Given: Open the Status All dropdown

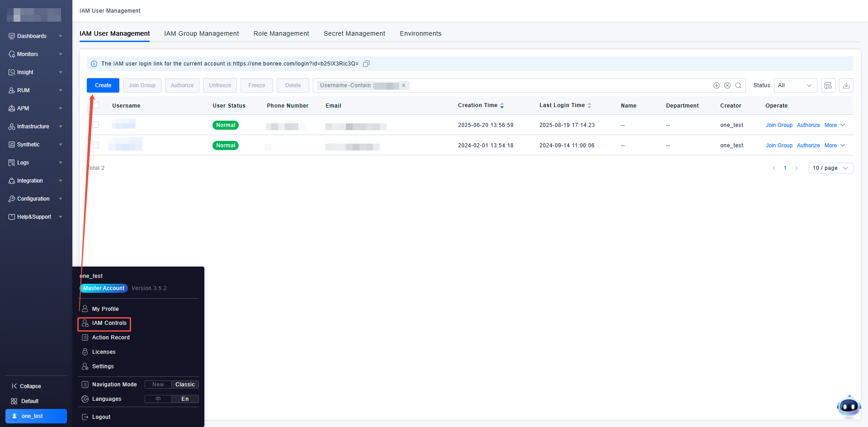Looking at the screenshot, I should point(795,85).
